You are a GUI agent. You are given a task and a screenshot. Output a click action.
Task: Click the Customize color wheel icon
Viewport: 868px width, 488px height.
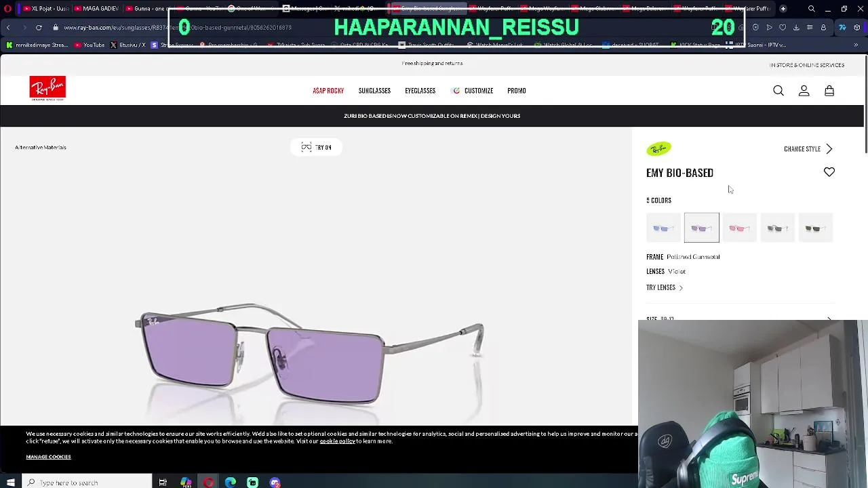456,91
